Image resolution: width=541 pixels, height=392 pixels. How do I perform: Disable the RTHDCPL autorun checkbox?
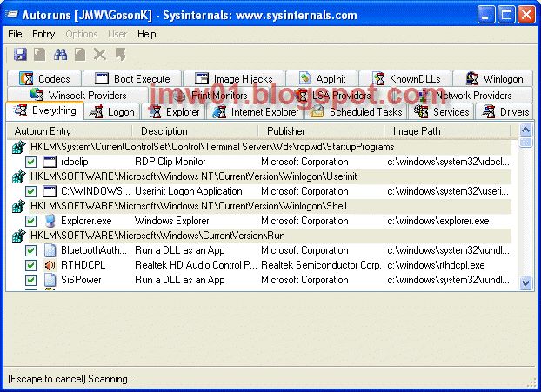point(30,265)
